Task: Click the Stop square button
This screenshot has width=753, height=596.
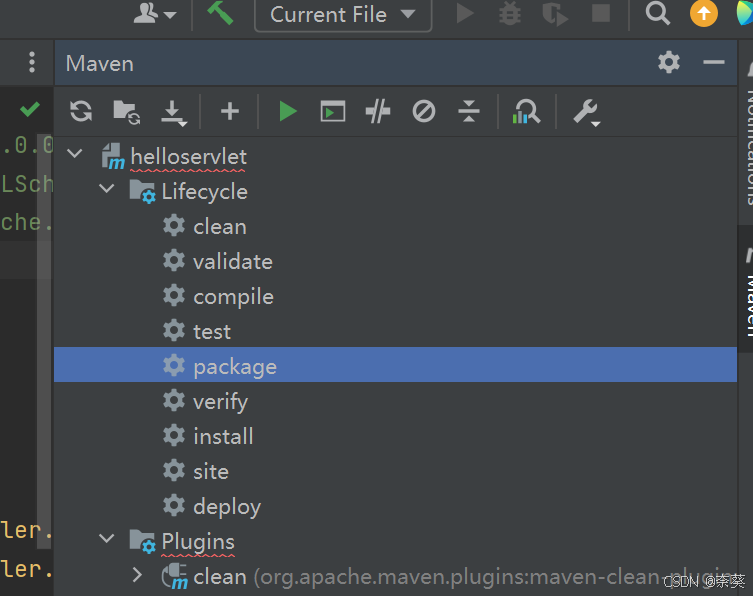Action: 600,13
